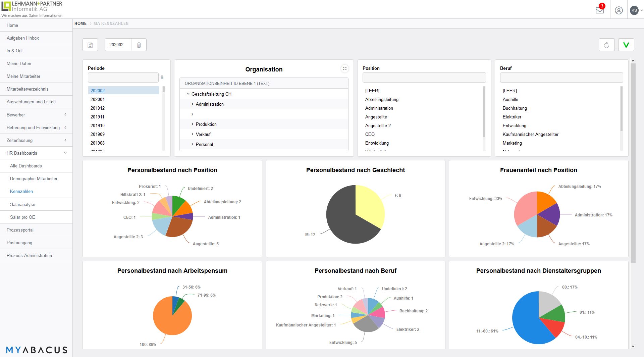Open Demographie Mitarbeiter dashboard
Screen dimensions: 644x357
pos(36,178)
